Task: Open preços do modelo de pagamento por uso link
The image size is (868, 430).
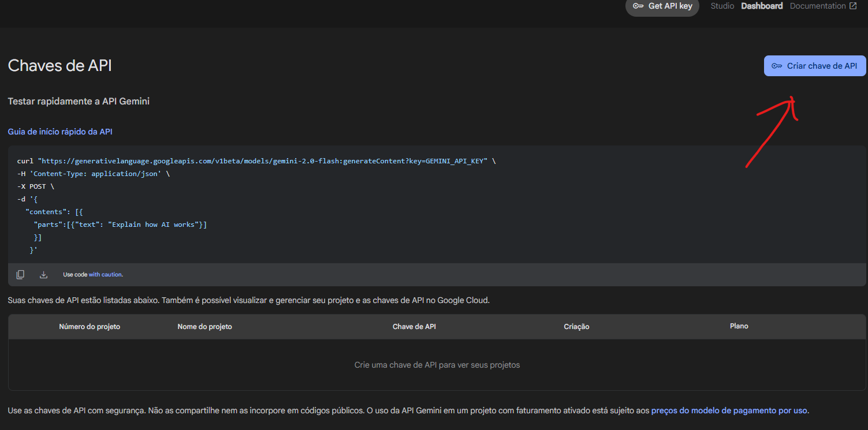Action: (x=729, y=410)
